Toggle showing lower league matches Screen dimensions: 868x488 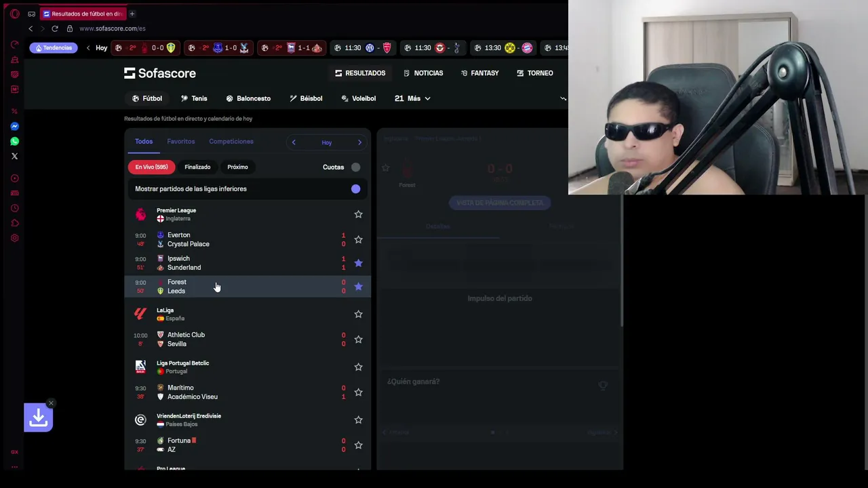click(x=355, y=189)
